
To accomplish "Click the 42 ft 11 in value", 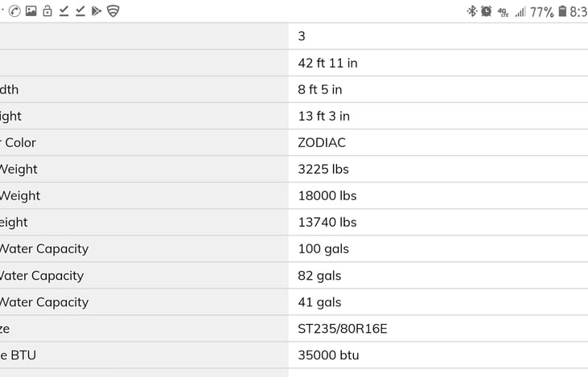I will point(327,63).
